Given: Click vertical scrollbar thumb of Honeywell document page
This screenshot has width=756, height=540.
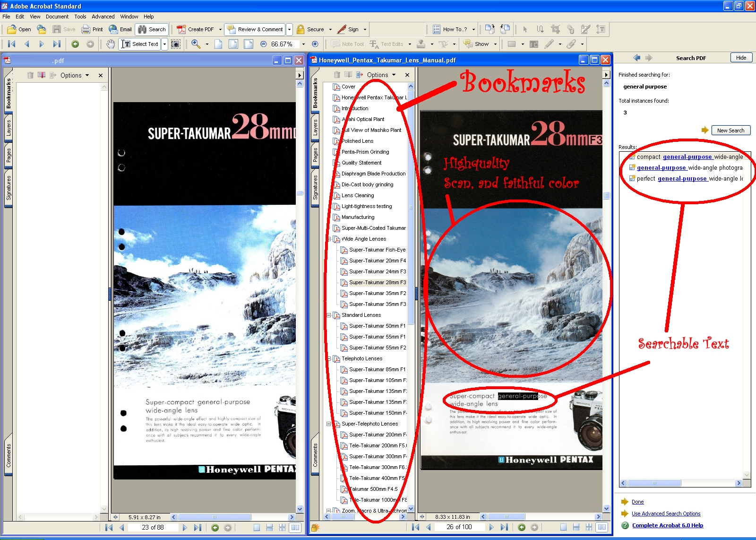Looking at the screenshot, I should [x=607, y=195].
